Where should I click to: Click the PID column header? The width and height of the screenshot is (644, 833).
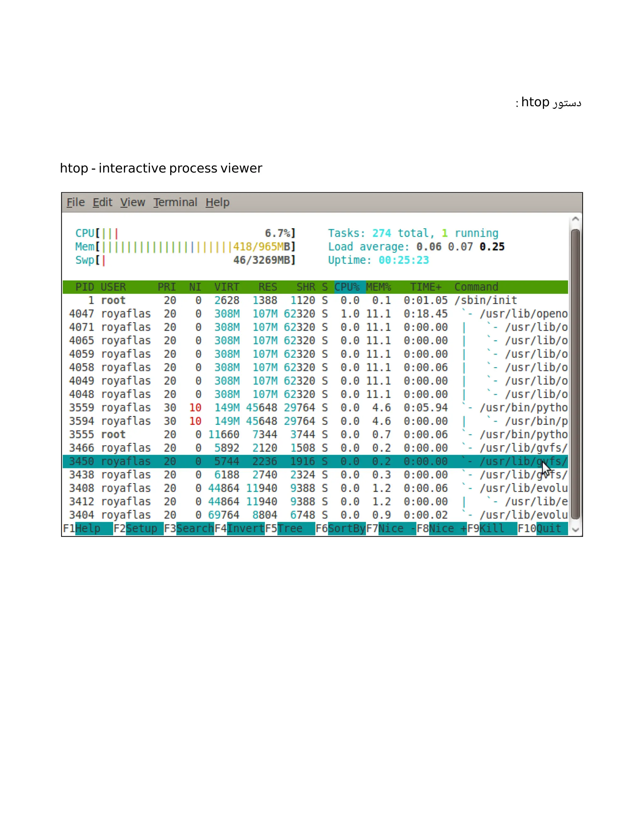click(x=85, y=287)
